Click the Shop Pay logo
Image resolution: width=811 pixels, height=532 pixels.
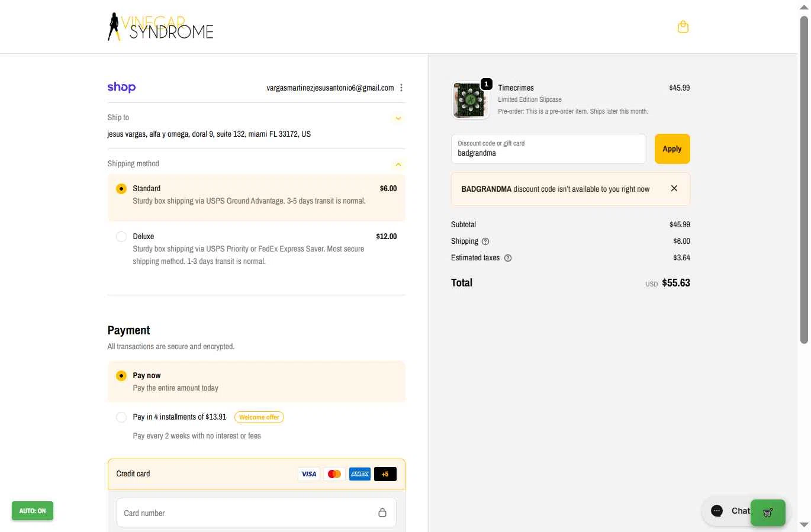coord(121,87)
